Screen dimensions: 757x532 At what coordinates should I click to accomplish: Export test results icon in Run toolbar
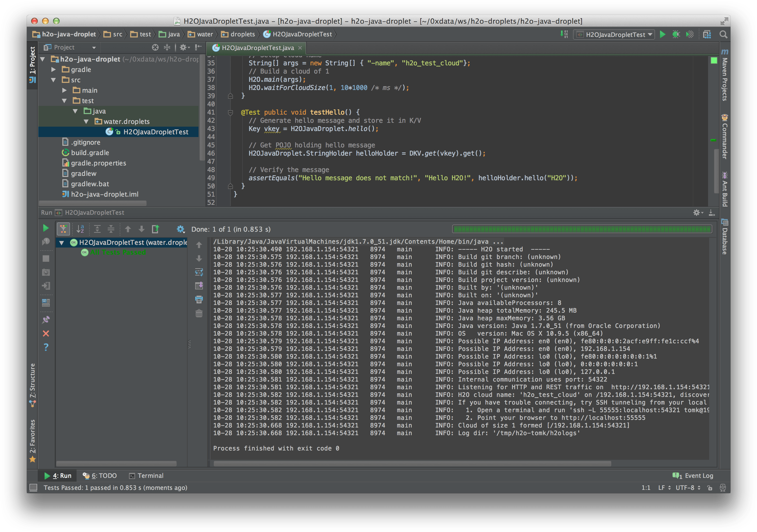155,229
